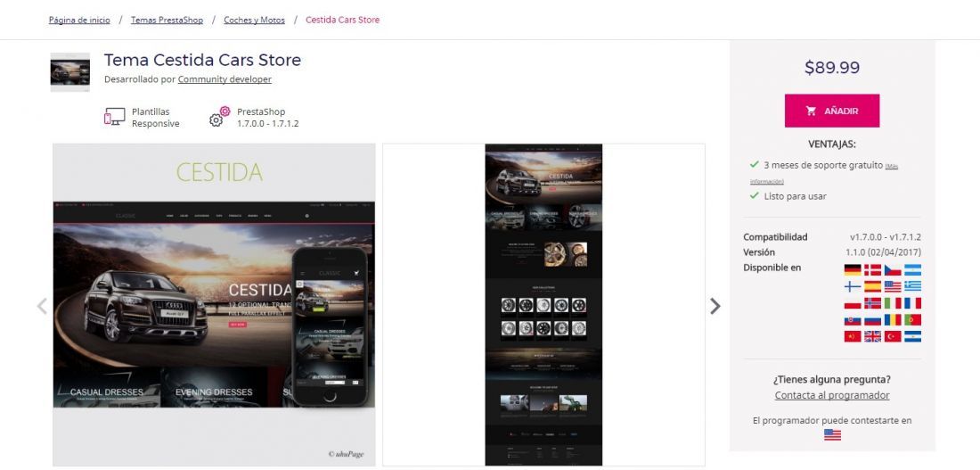Add theme to cart with AÑADIR
Image resolution: width=980 pixels, height=470 pixels.
[832, 111]
